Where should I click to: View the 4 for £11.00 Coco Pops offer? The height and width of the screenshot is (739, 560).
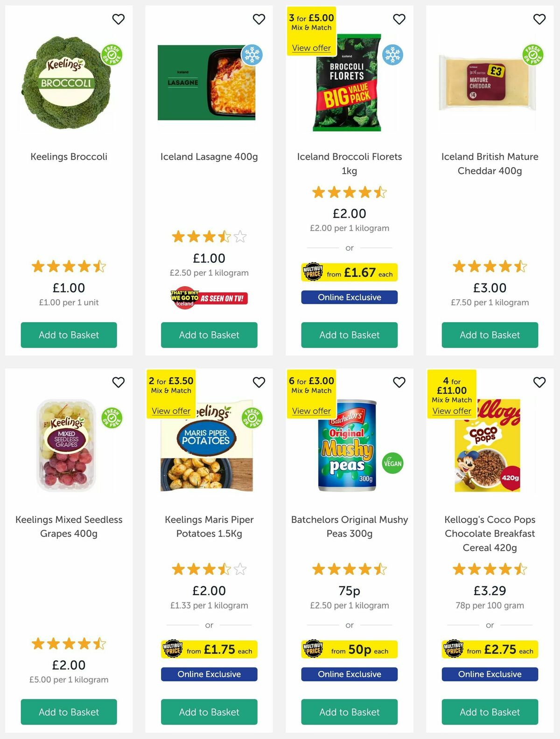click(x=452, y=411)
